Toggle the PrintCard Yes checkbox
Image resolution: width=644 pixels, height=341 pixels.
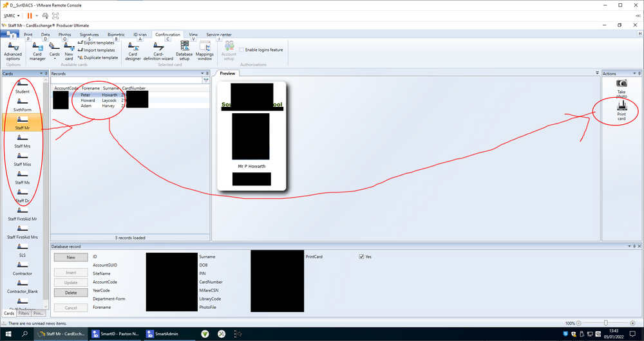coord(361,257)
